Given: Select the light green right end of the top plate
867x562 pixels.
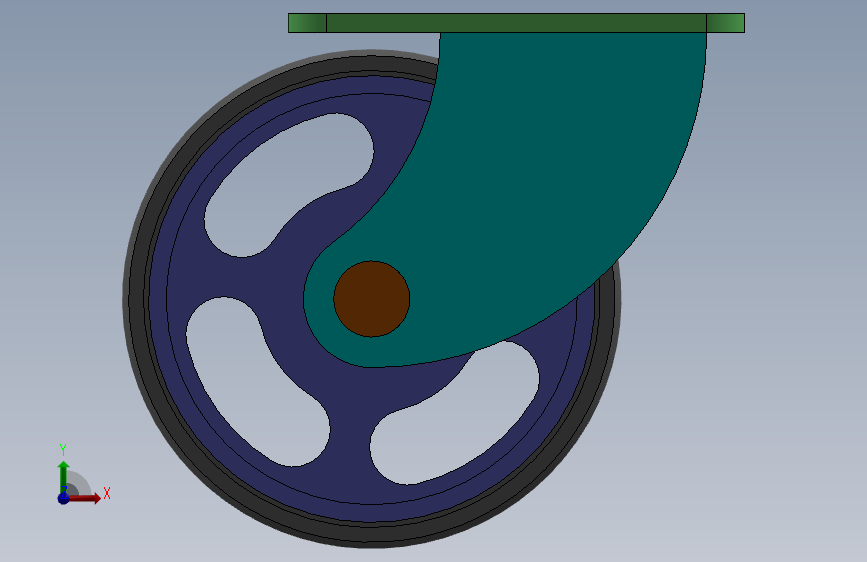Looking at the screenshot, I should 725,23.
